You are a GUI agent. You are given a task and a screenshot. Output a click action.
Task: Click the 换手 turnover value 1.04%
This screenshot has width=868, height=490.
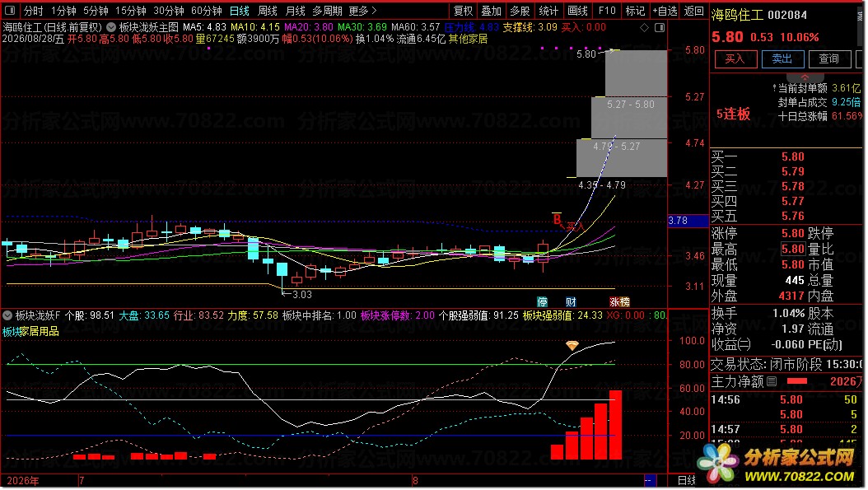point(788,314)
